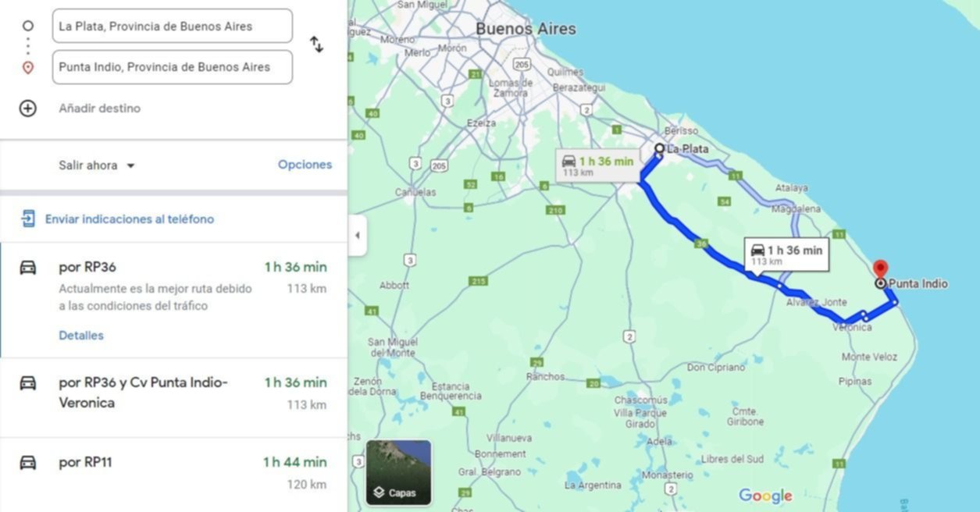
Task: Open Opciones route settings
Action: coord(305,165)
